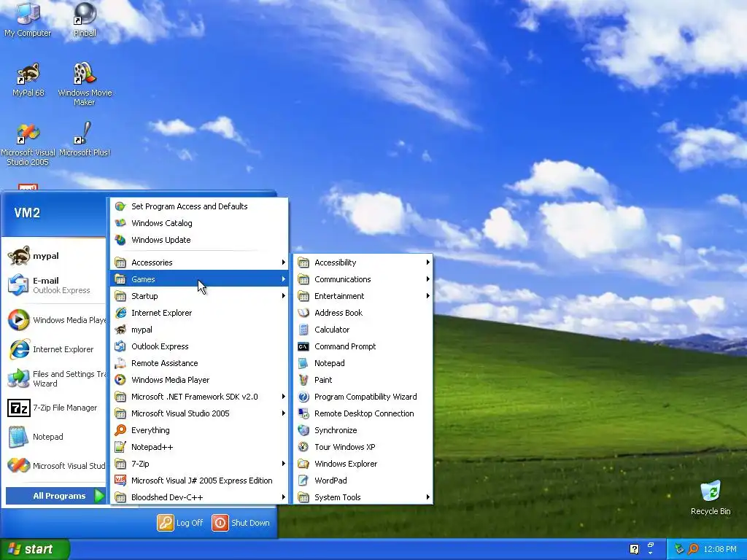Open Program Compatibility Wizard
This screenshot has height=560, width=747.
(363, 397)
